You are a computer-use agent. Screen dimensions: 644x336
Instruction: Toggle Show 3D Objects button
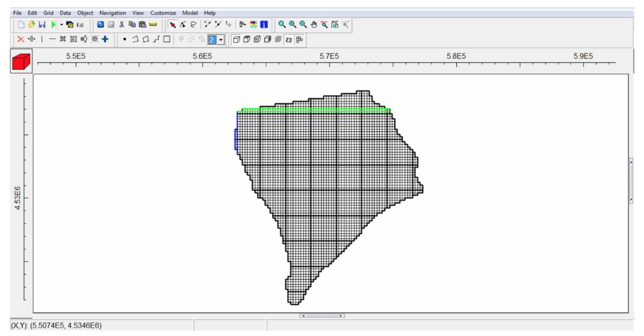pos(289,40)
